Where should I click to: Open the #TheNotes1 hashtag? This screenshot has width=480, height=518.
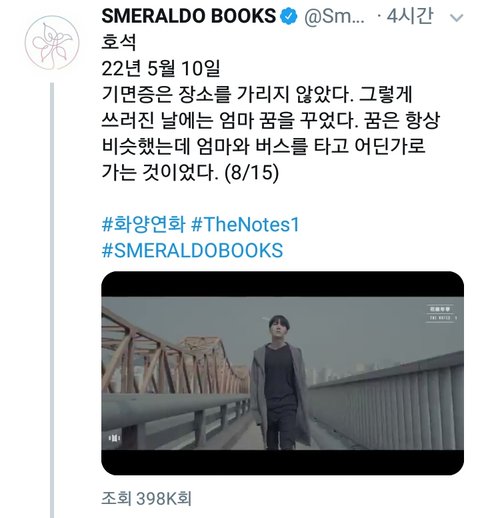pos(245,224)
